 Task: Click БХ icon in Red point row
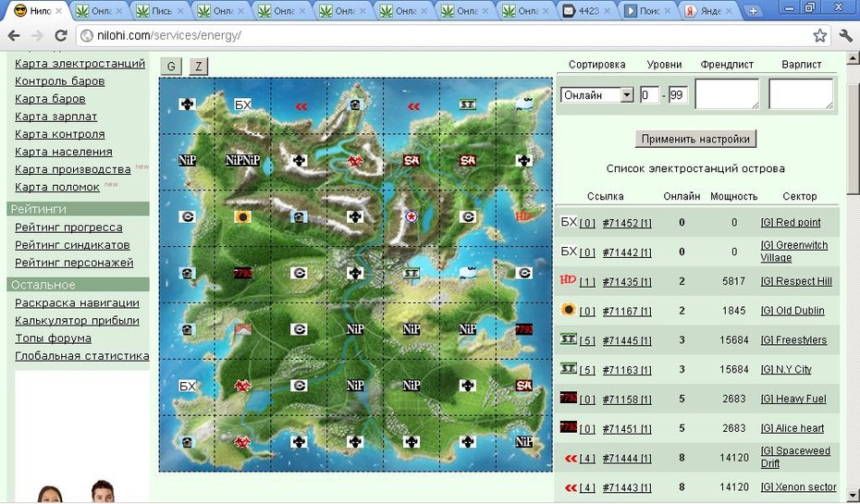(569, 222)
